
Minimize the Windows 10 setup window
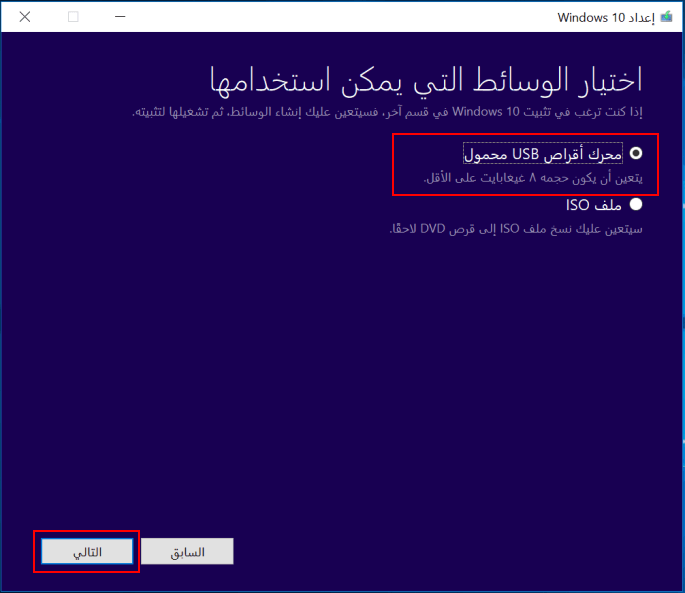point(120,17)
